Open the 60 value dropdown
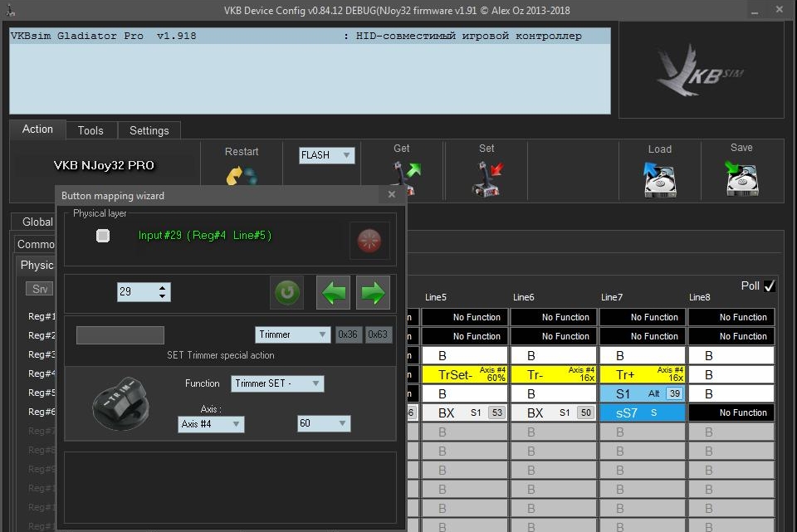 point(324,423)
